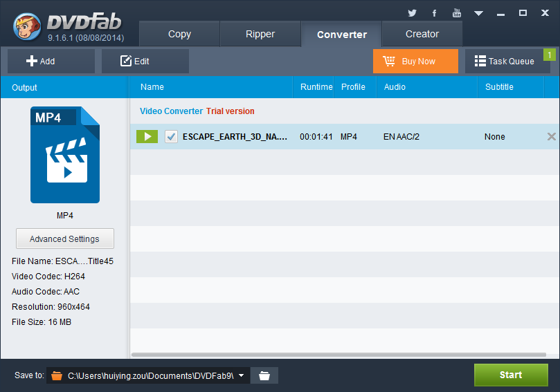The width and height of the screenshot is (560, 392).
Task: Click the Subtitle column header
Action: (x=511, y=87)
